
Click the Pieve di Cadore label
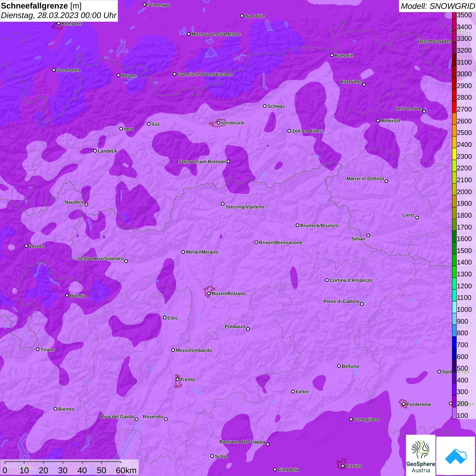[x=341, y=301]
